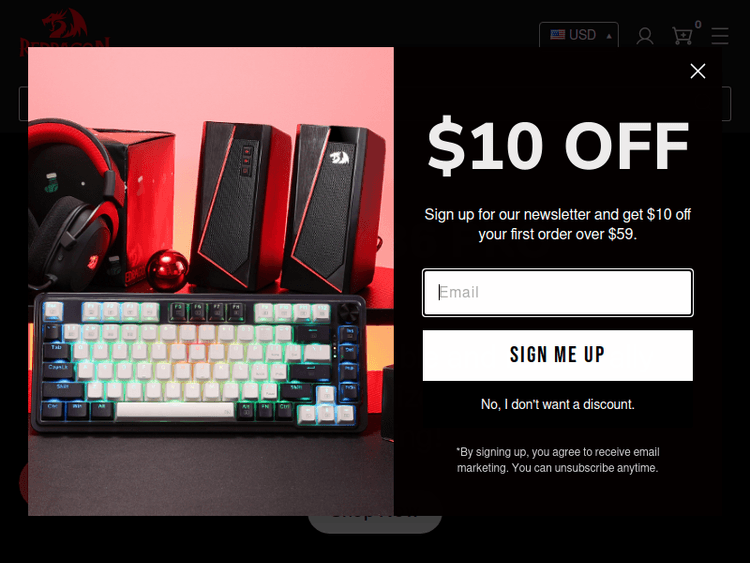
Task: Click the $10 OFF headline
Action: pyautogui.click(x=558, y=145)
